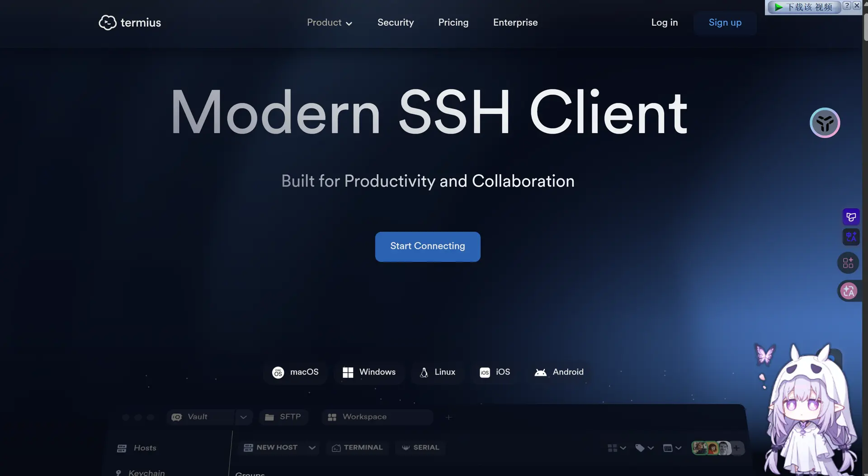Open the Enterprise page

[x=515, y=23]
